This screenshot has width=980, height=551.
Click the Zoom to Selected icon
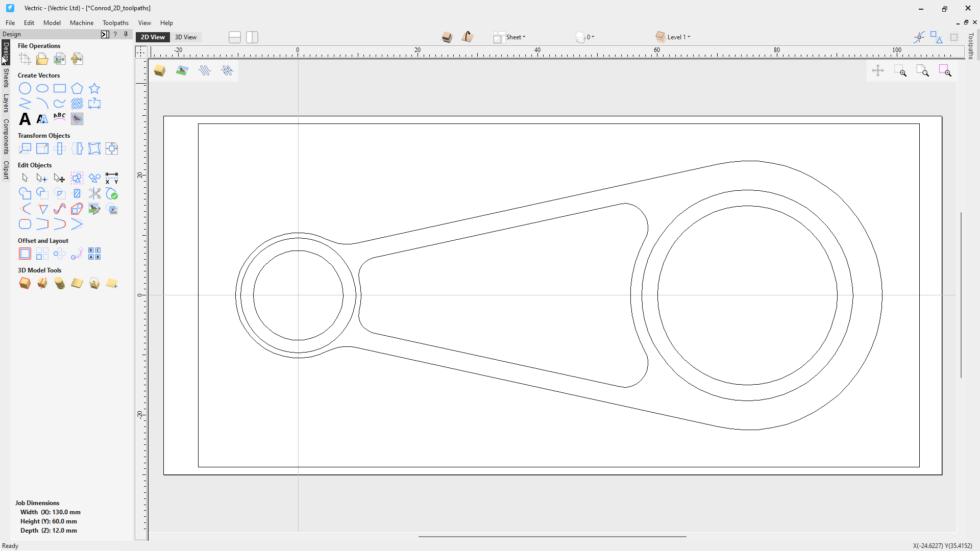tap(945, 71)
